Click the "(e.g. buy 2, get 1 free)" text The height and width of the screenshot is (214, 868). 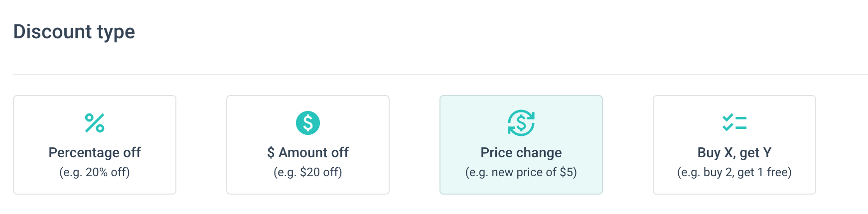(x=734, y=172)
